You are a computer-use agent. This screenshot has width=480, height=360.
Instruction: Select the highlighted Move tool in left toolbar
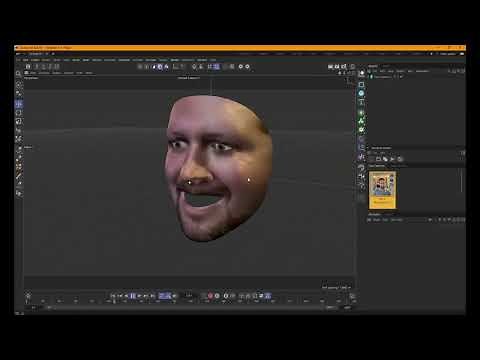pyautogui.click(x=19, y=104)
